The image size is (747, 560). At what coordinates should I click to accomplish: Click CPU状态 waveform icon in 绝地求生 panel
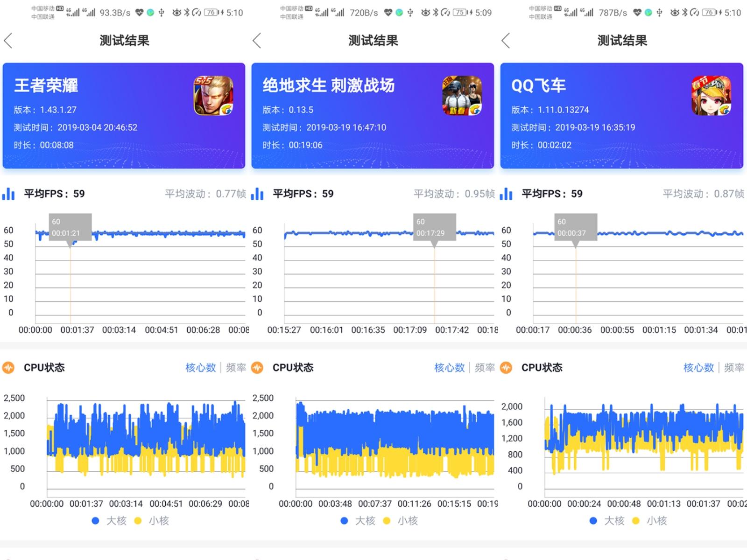coord(257,368)
